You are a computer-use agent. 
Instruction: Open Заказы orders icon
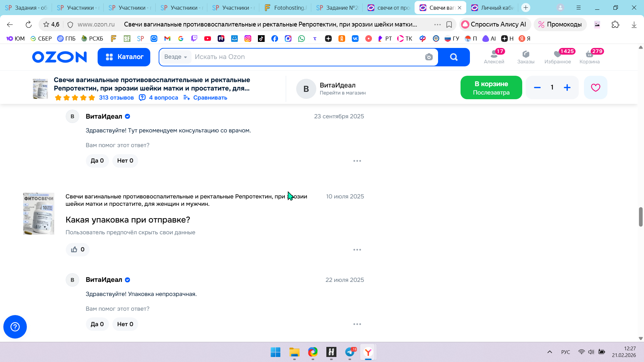coord(526,57)
